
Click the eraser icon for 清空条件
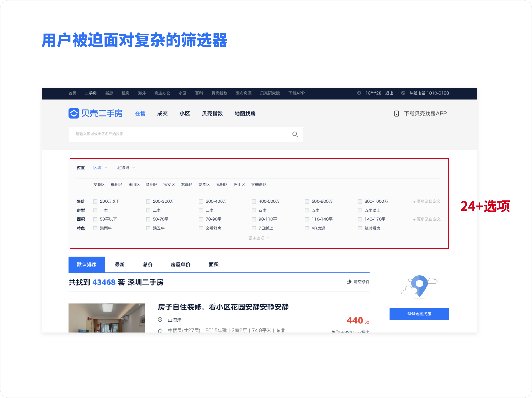(x=349, y=282)
